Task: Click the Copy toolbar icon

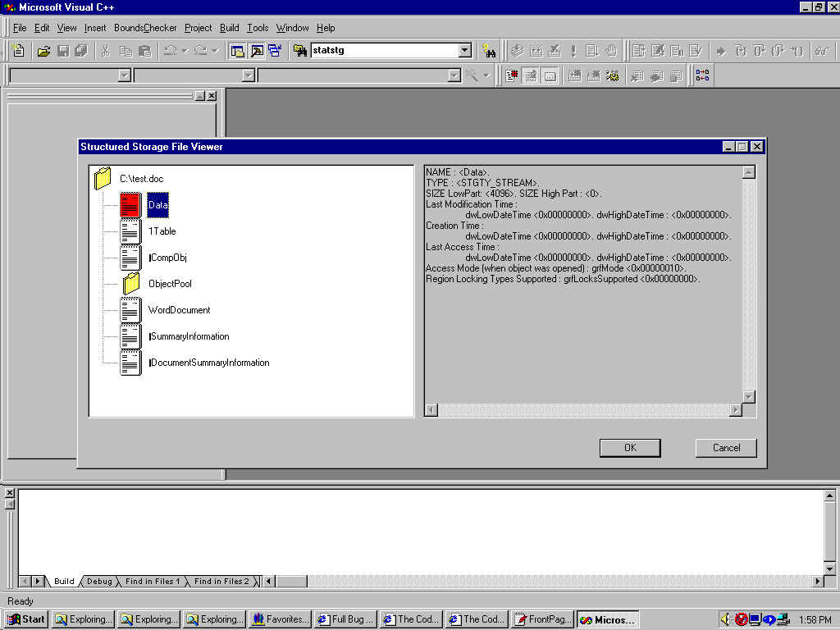Action: coord(126,51)
